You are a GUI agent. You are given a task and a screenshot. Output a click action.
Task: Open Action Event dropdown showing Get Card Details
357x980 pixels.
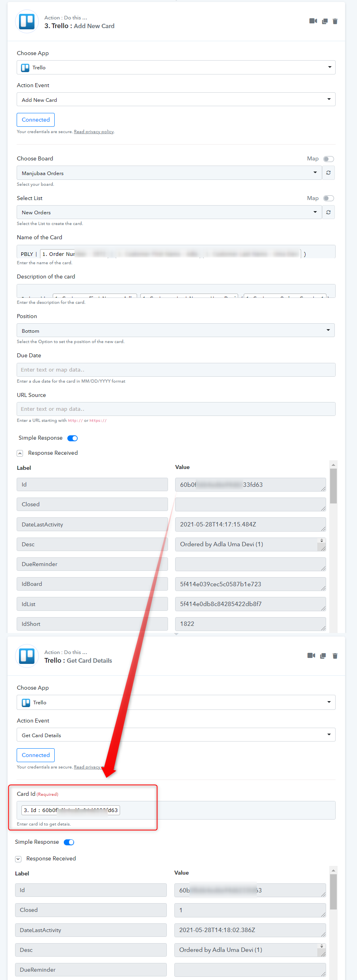click(176, 735)
